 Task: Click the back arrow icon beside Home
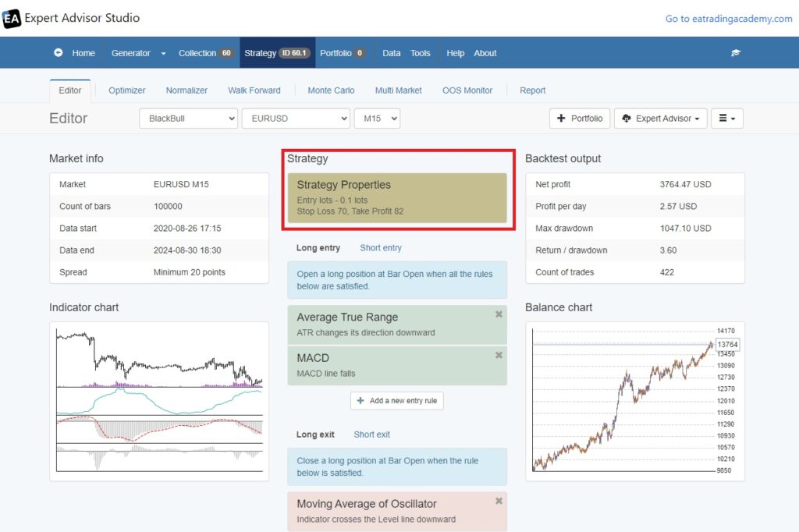58,52
